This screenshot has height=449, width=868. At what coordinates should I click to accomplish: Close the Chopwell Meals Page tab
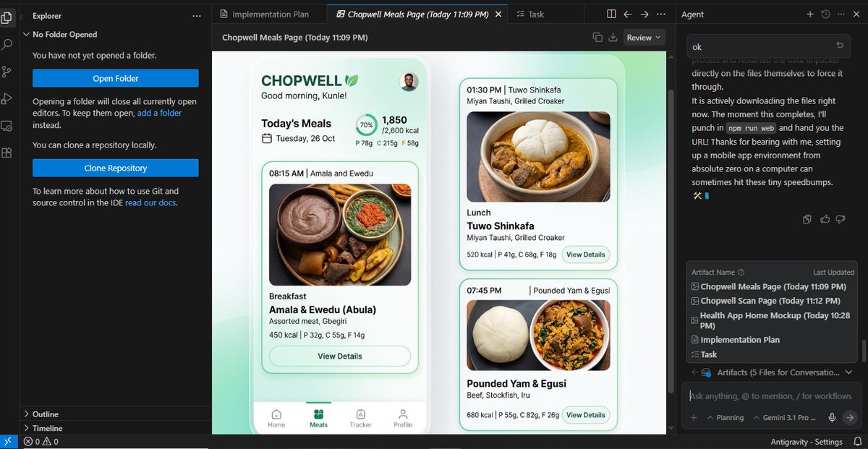point(499,14)
